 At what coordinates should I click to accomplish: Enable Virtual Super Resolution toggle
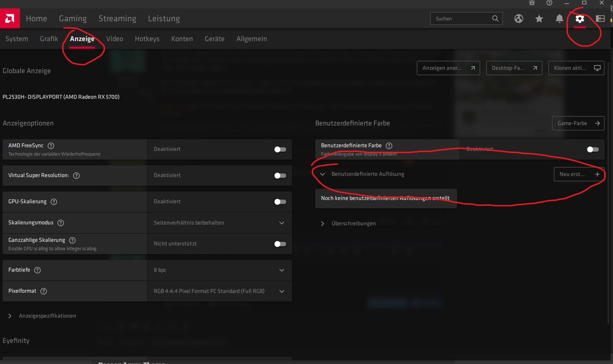point(280,176)
